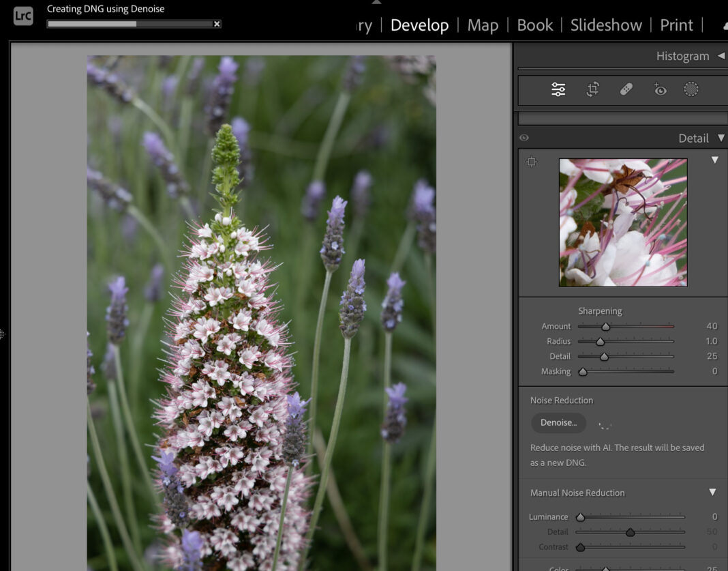Select the Masking tool
The height and width of the screenshot is (571, 728).
[691, 89]
